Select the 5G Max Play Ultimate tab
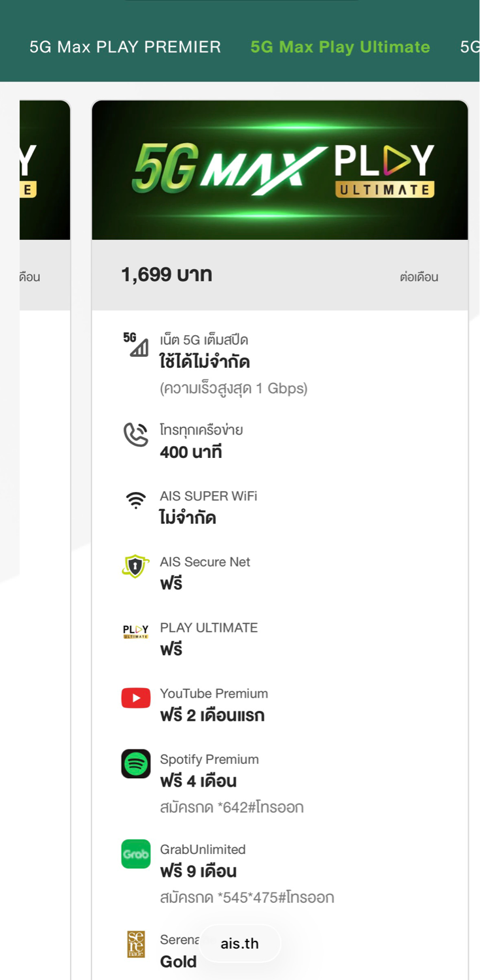The height and width of the screenshot is (980, 480). (x=340, y=47)
